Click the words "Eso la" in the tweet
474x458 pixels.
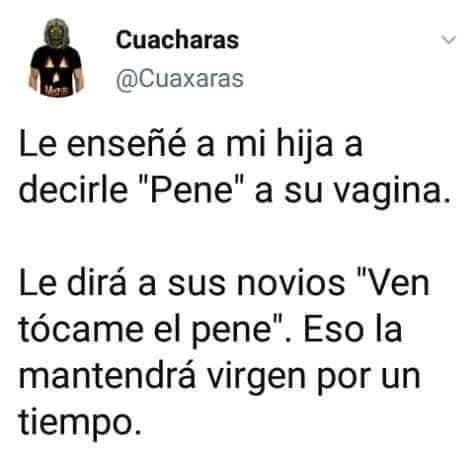(353, 329)
